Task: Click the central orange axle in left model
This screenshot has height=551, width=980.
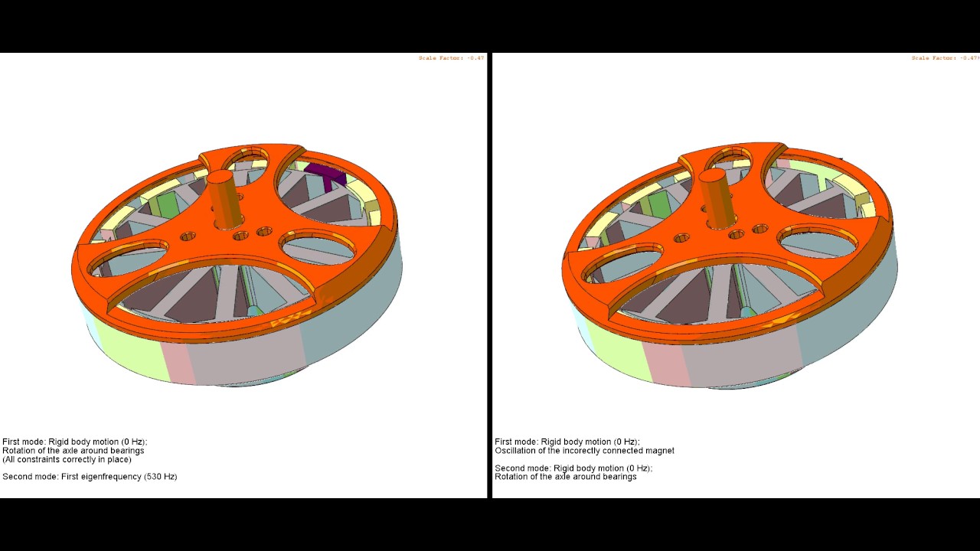Action: 224,199
